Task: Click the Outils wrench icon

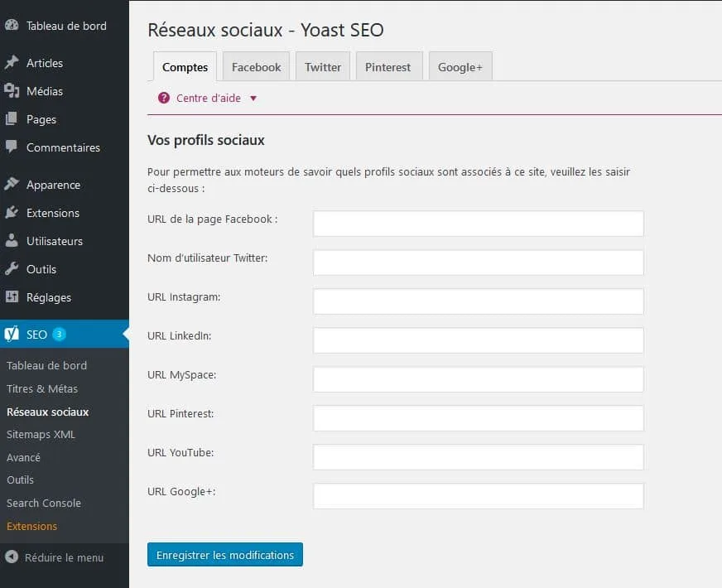Action: pyautogui.click(x=12, y=268)
